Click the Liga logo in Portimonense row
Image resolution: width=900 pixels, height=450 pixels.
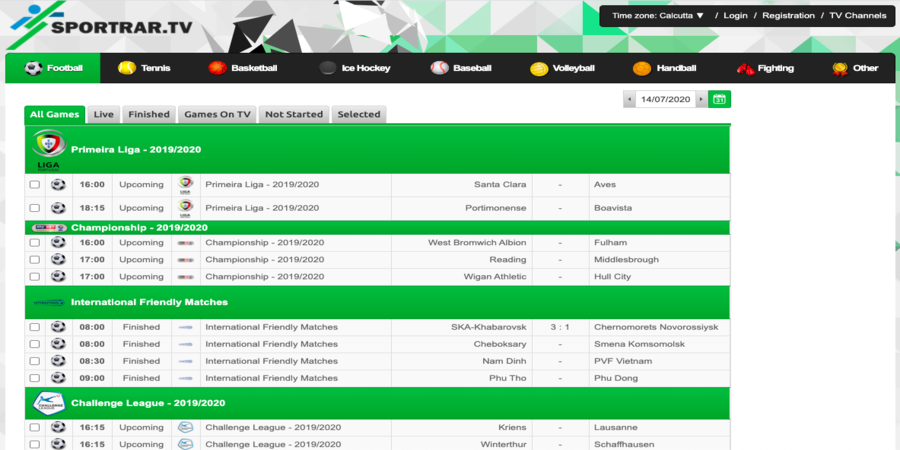click(185, 208)
